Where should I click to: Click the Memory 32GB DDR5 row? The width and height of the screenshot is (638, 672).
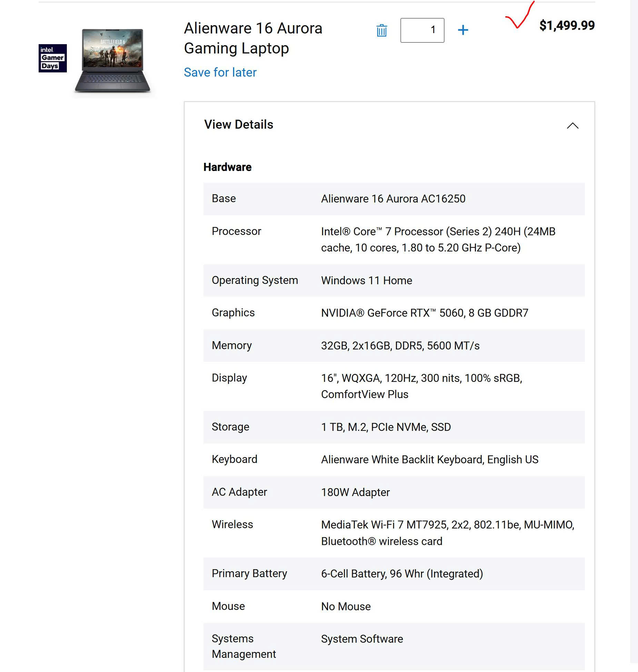(394, 346)
